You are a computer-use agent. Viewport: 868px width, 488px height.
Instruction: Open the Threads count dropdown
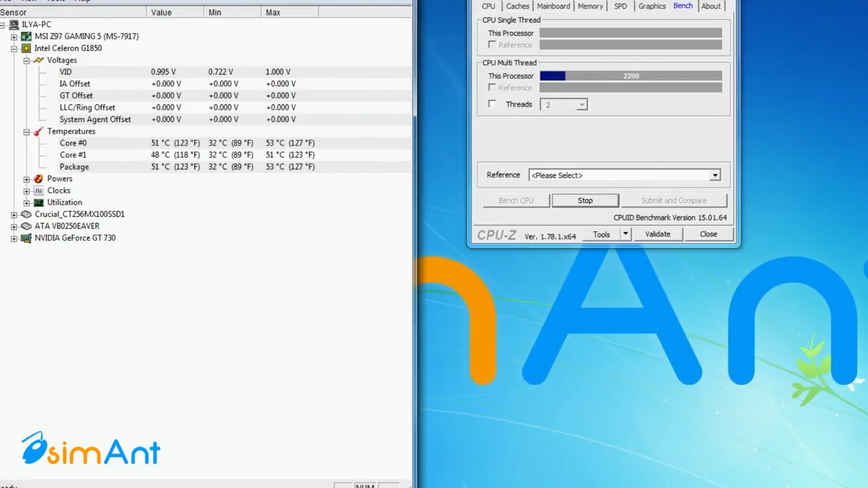[x=581, y=105]
